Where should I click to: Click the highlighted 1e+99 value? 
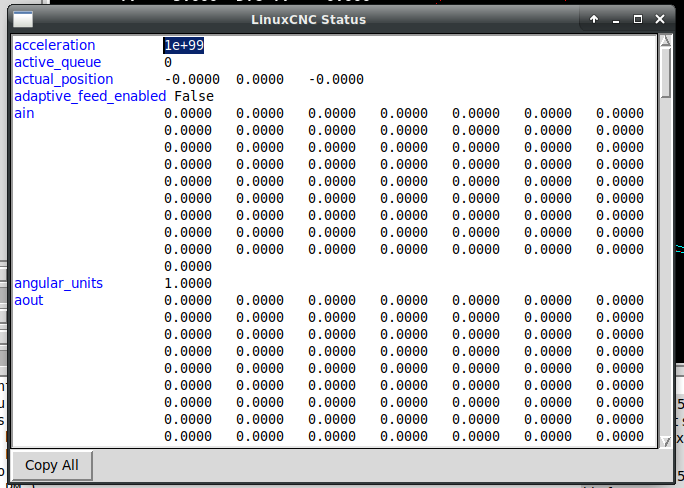184,45
